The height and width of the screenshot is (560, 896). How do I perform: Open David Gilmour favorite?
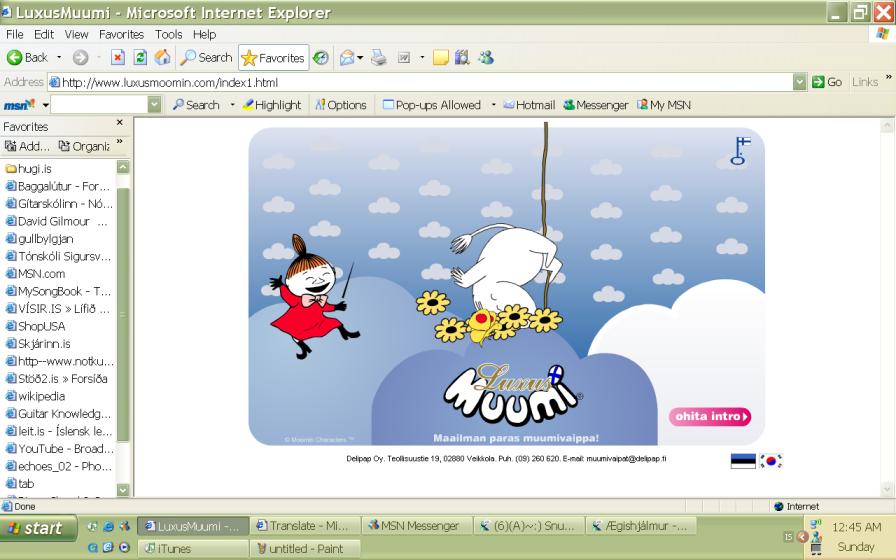pos(56,221)
